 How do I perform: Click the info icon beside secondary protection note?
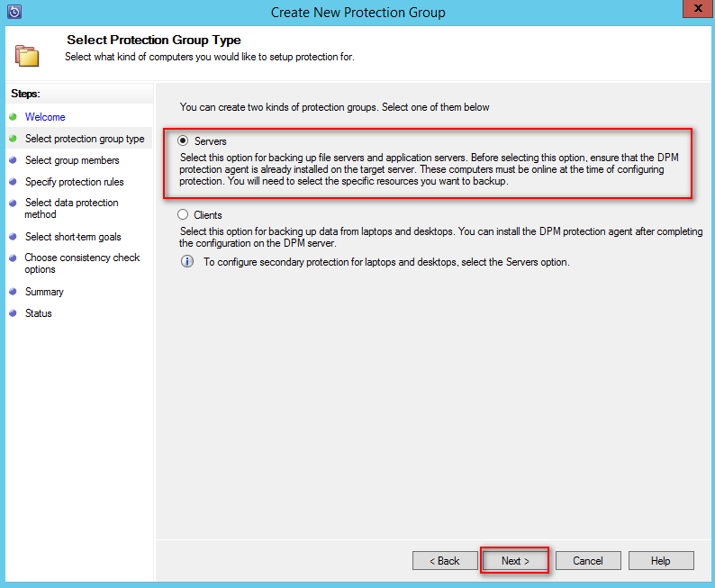(187, 262)
